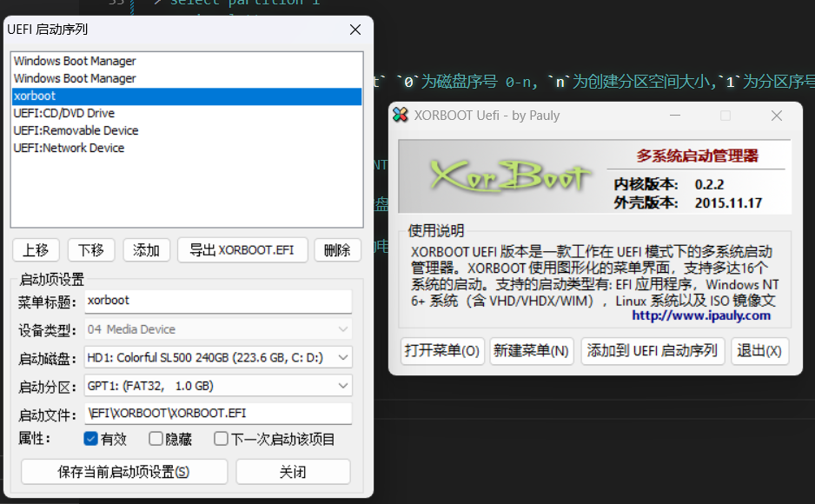Select the xorboot boot entry

(x=187, y=96)
